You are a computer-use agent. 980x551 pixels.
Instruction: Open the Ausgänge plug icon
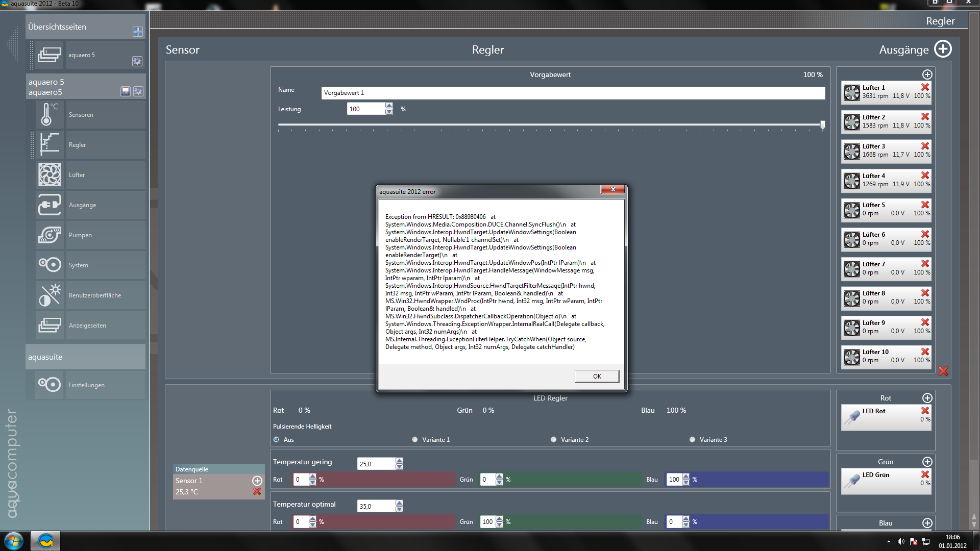click(x=49, y=205)
